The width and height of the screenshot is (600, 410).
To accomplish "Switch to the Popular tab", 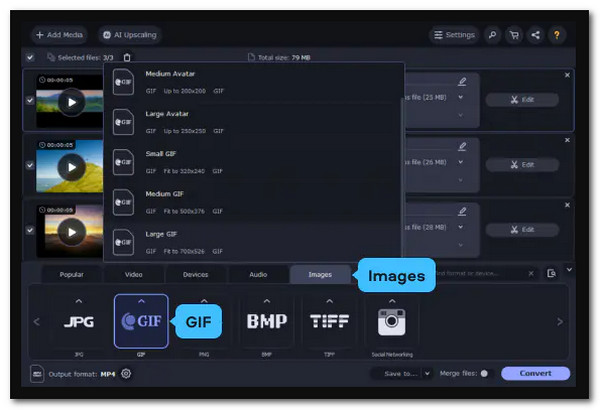I will point(72,274).
